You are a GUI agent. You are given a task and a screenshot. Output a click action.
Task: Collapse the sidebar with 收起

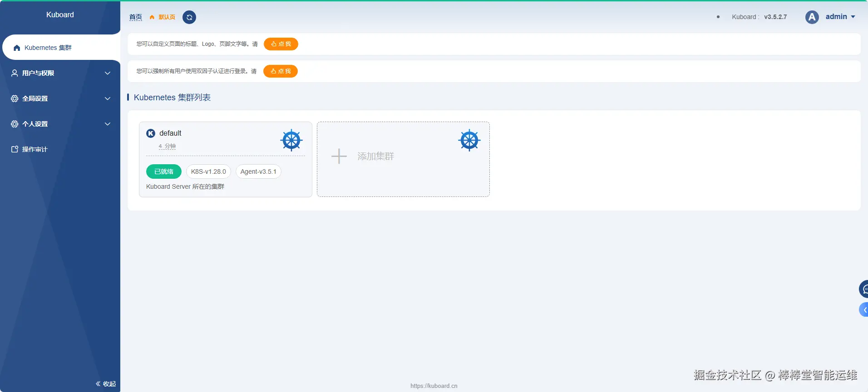click(106, 384)
